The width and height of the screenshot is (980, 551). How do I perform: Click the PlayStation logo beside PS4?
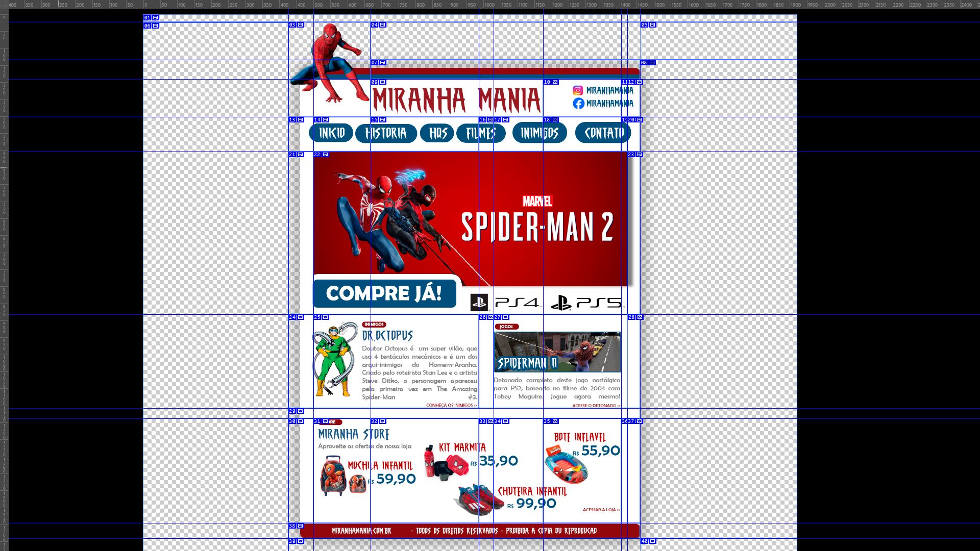(x=479, y=303)
